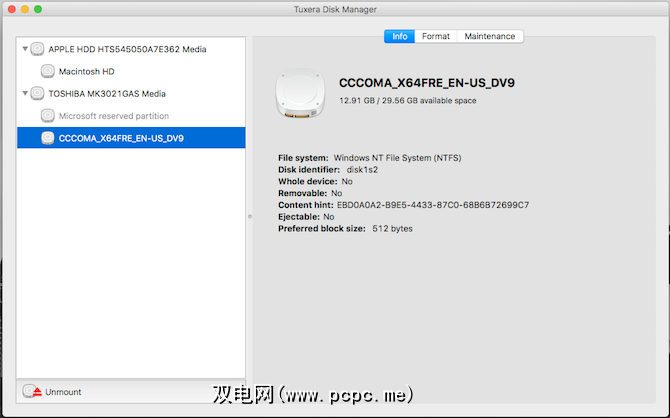The width and height of the screenshot is (670, 418).
Task: Zoom window with the green button
Action: click(38, 9)
